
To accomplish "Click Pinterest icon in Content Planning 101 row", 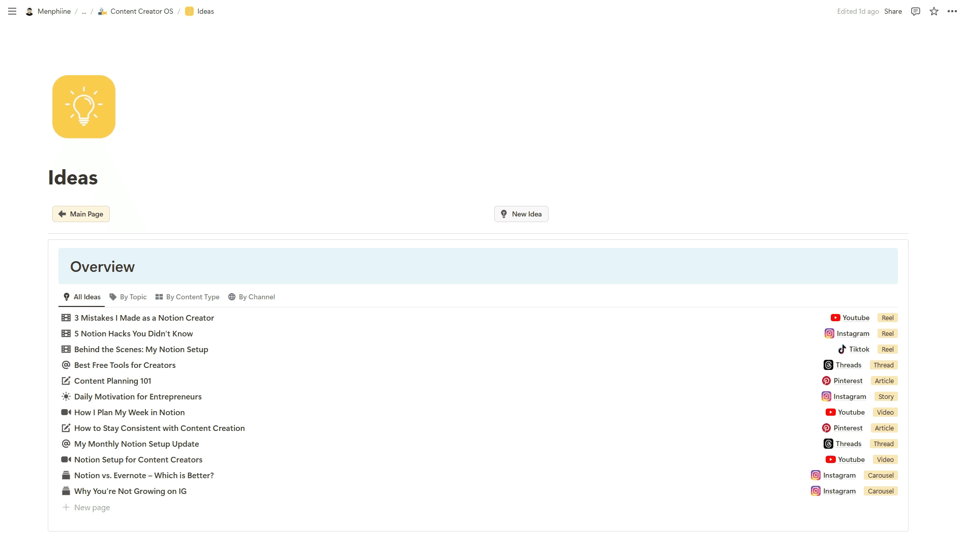I will point(826,381).
